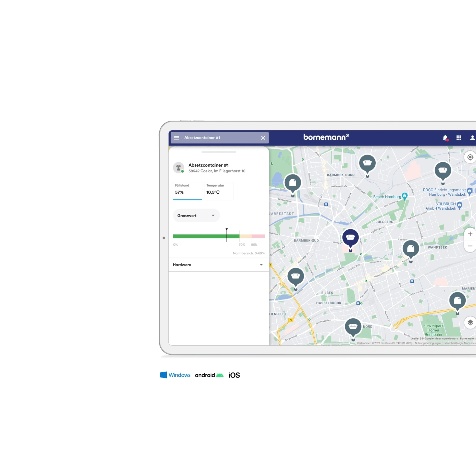This screenshot has height=476, width=476.
Task: Open the Grenzwert dropdown
Action: pos(196,216)
